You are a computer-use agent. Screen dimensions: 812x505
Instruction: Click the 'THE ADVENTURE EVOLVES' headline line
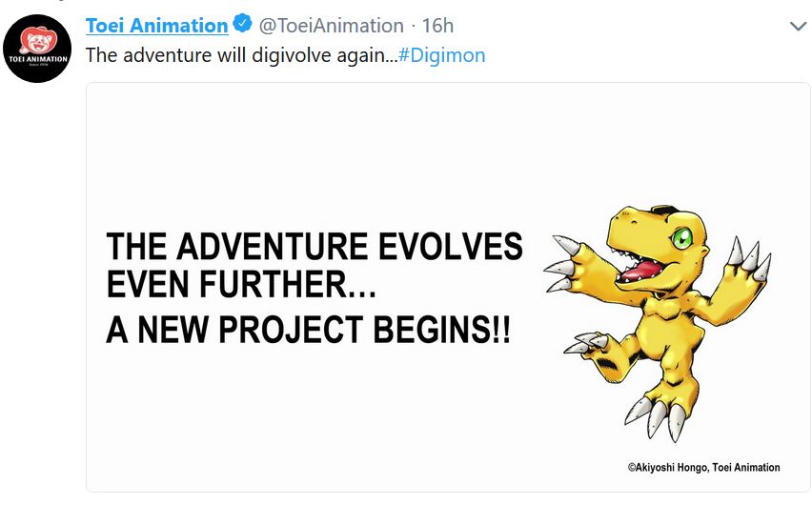click(315, 248)
